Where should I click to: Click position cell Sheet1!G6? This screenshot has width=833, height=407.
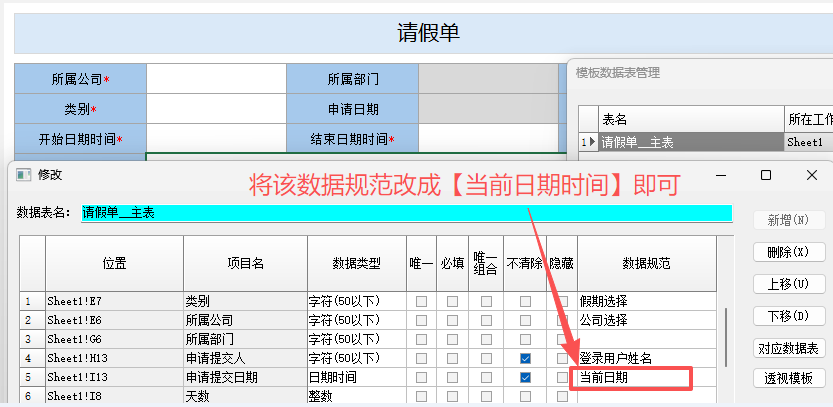pyautogui.click(x=114, y=339)
